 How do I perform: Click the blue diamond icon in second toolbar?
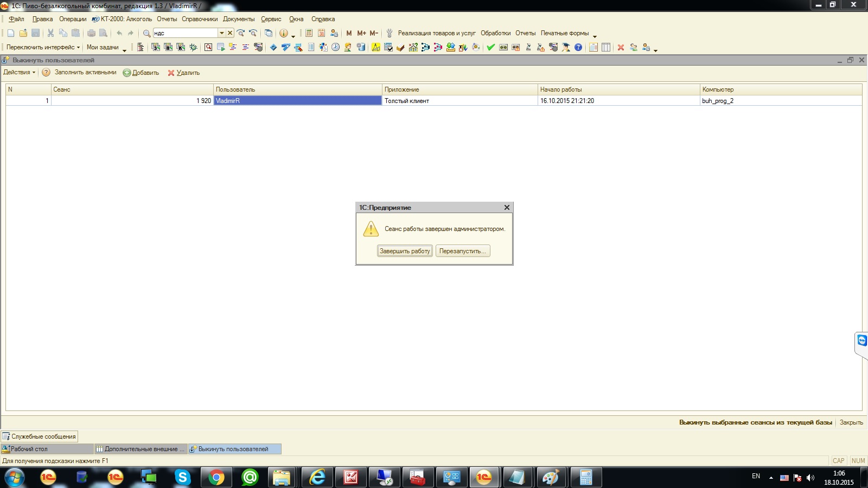(273, 47)
